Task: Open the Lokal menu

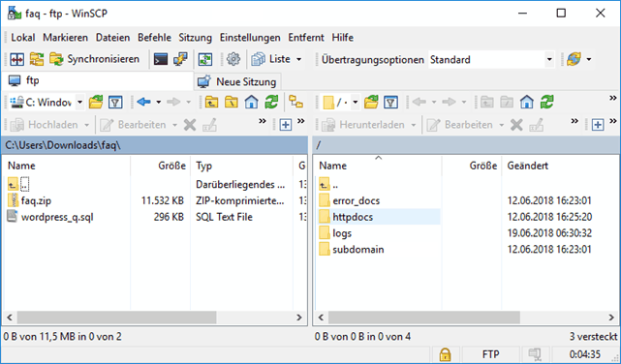Action: (23, 38)
